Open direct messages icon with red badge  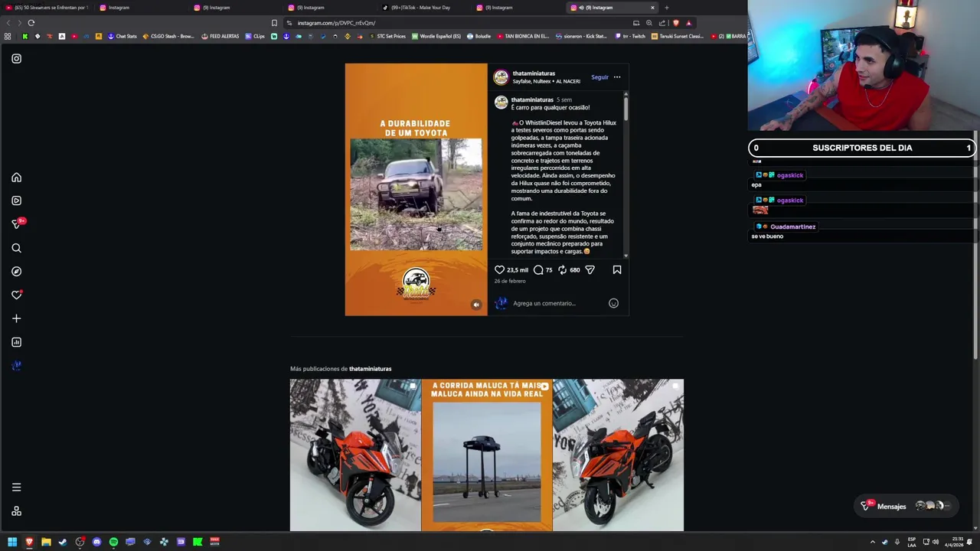(x=18, y=223)
